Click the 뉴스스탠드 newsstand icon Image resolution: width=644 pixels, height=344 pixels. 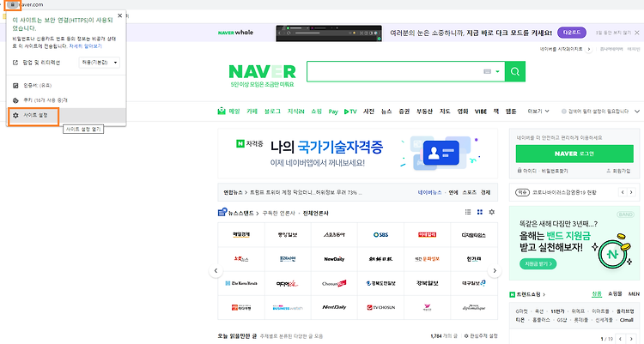click(222, 212)
